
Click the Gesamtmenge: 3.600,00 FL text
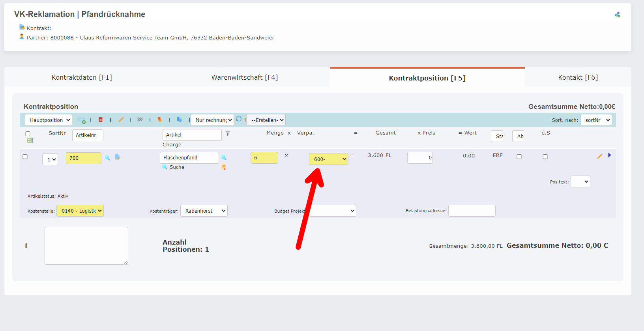coord(466,246)
